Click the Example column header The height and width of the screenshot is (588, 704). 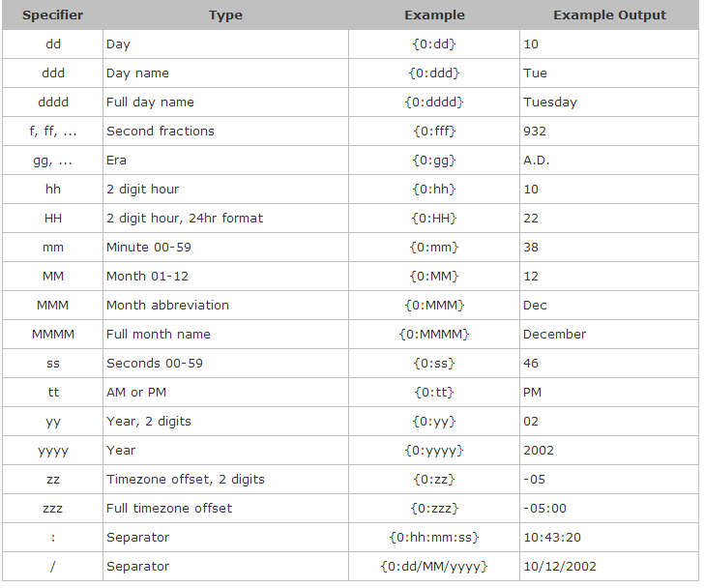[x=434, y=15]
